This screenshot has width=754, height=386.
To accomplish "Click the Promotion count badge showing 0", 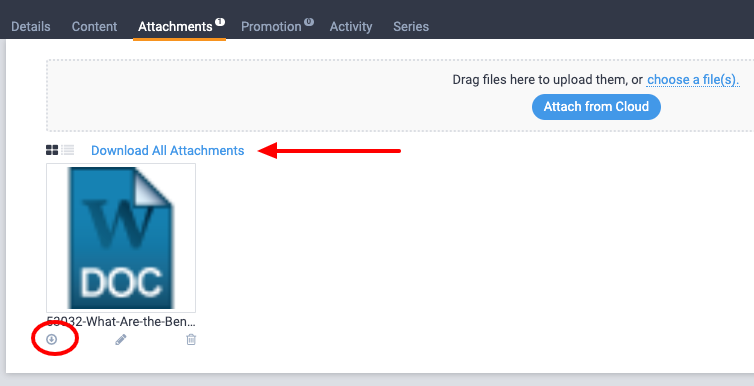I will coord(309,22).
